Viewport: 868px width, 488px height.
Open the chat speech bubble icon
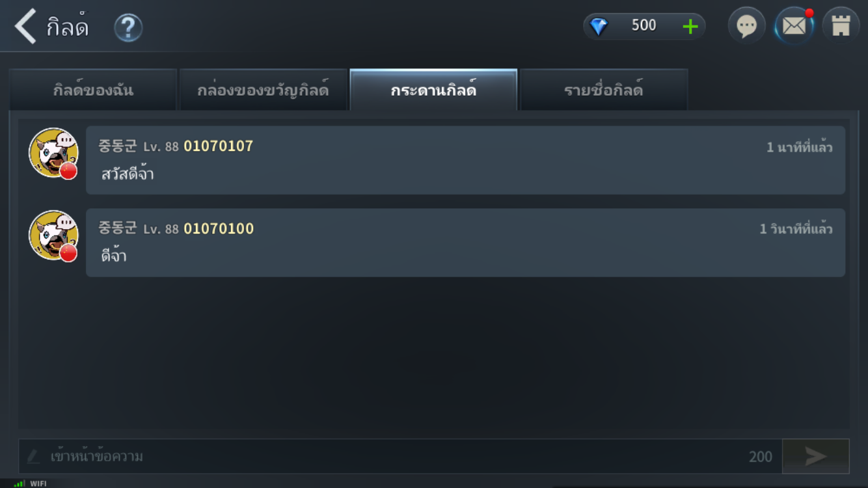pyautogui.click(x=746, y=26)
